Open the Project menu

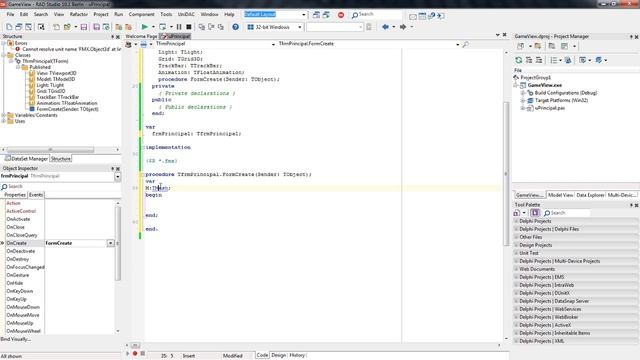pos(101,14)
